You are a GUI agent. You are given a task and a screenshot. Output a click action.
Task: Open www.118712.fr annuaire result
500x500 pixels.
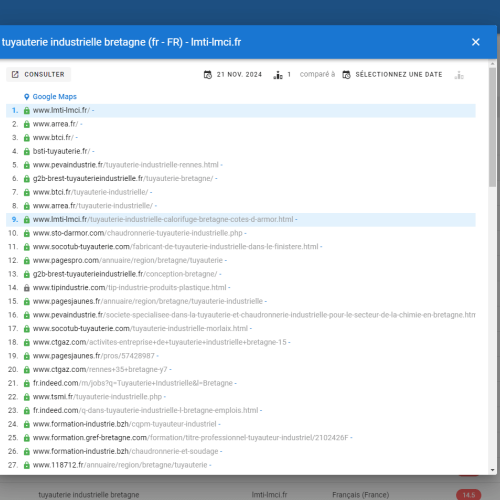(x=120, y=465)
